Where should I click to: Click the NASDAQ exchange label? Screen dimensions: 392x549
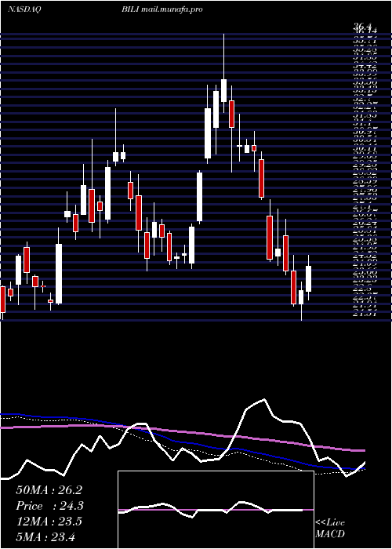tap(24, 9)
